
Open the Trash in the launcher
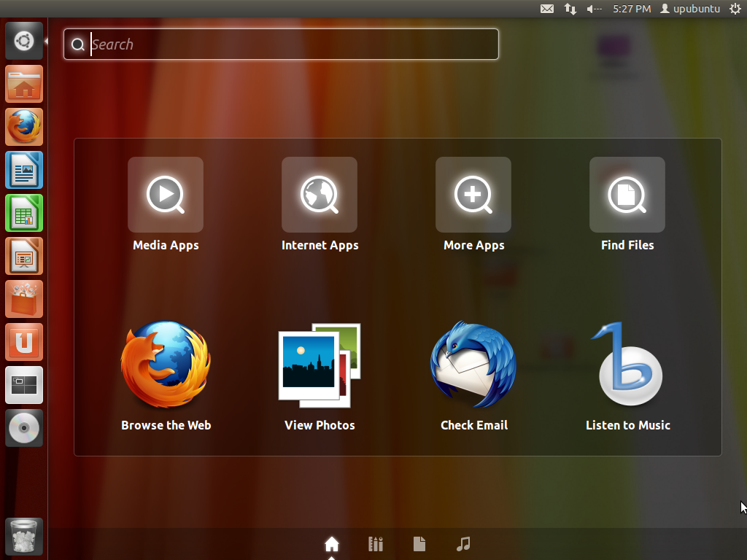[24, 537]
